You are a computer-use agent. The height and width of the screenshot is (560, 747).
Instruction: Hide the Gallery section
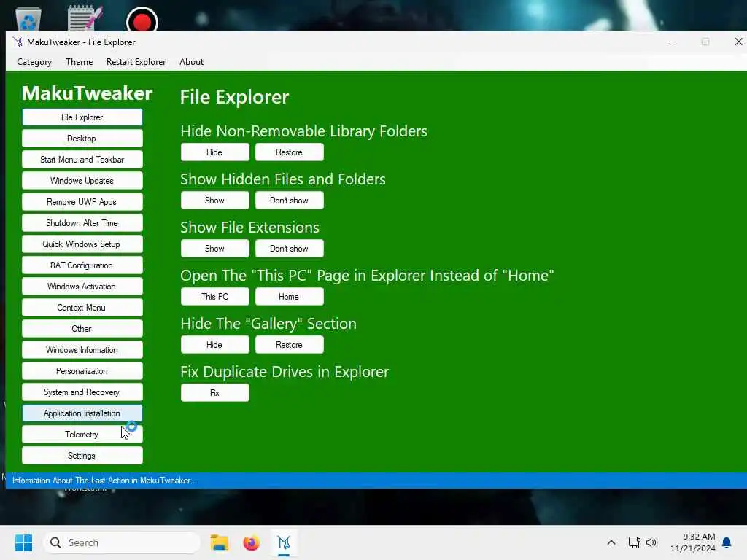(x=215, y=345)
